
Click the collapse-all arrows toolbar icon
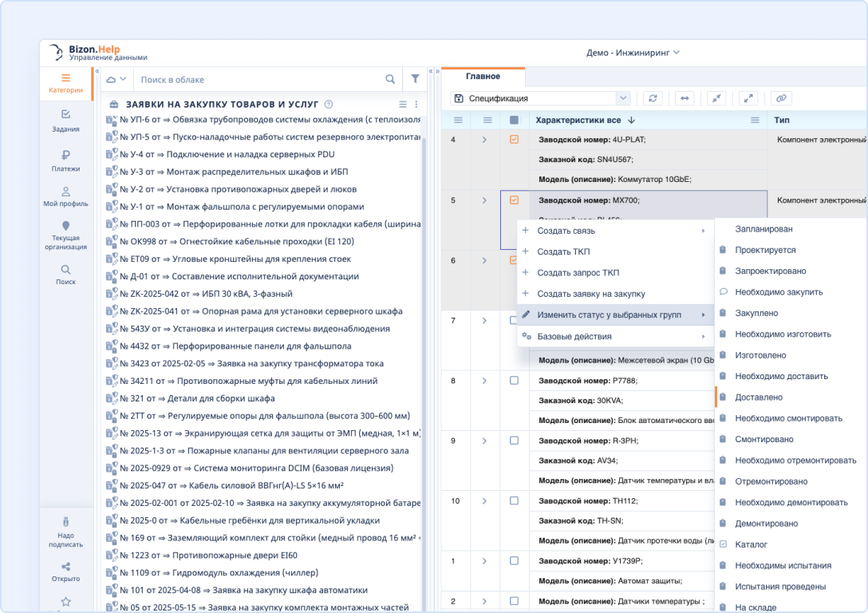pos(716,98)
